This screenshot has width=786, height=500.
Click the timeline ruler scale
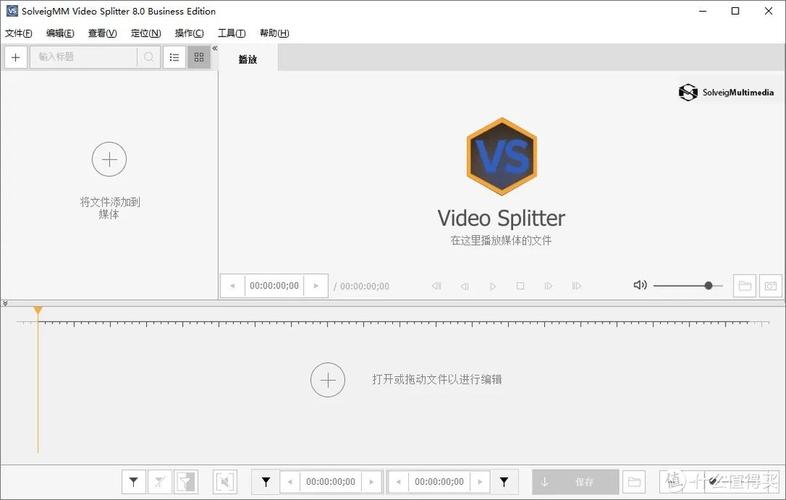pos(393,324)
